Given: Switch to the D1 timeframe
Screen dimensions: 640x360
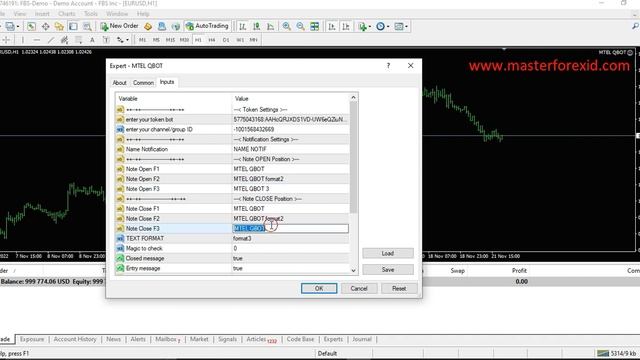Looking at the screenshot, I should pyautogui.click(x=226, y=40).
